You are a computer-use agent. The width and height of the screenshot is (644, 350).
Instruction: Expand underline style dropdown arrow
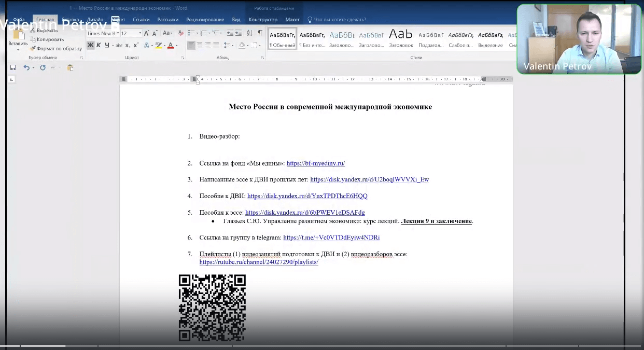tap(113, 46)
